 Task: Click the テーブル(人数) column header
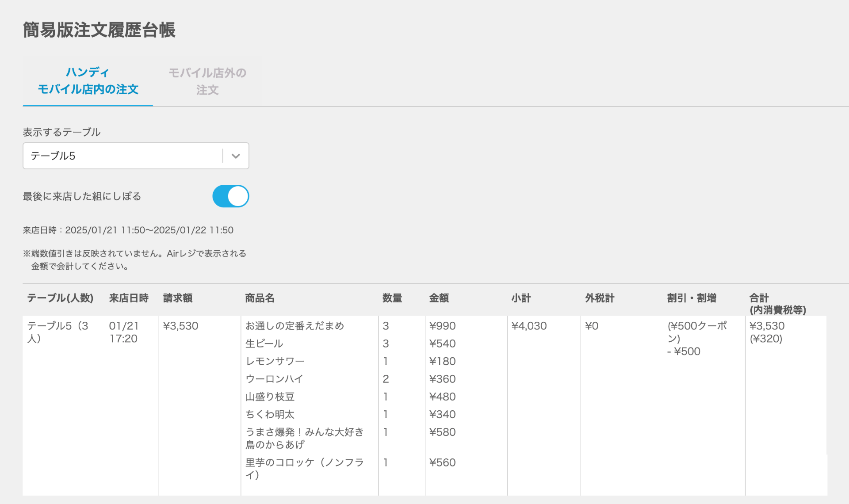tap(60, 298)
